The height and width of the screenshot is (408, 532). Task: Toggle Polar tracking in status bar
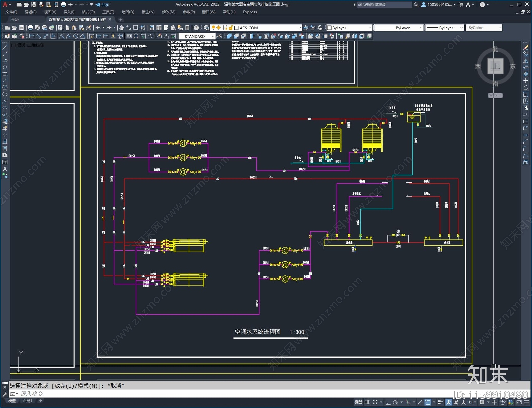(x=395, y=402)
